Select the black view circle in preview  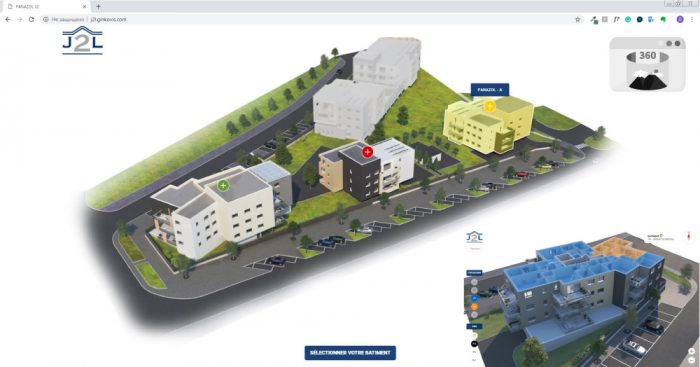coord(474,344)
